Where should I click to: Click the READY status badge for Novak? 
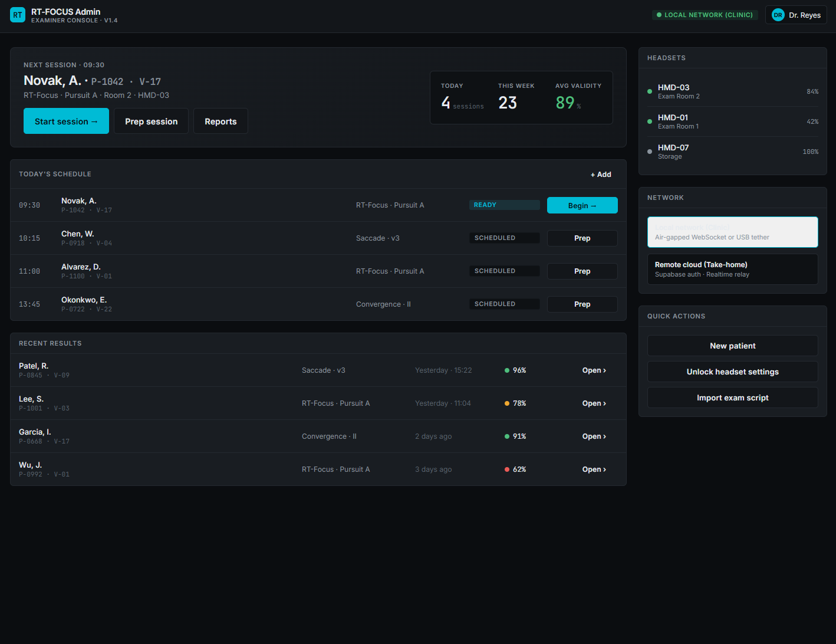point(504,205)
